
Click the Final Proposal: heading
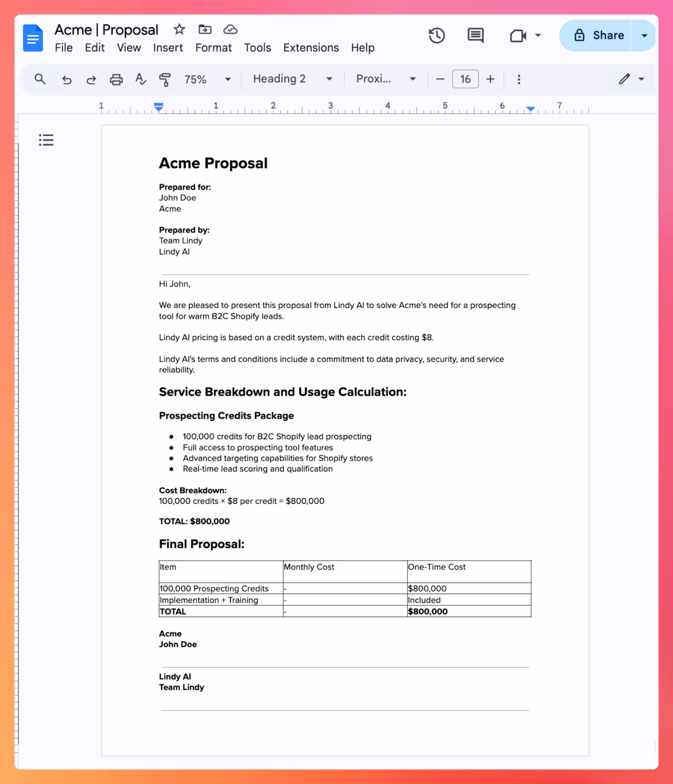coord(201,544)
